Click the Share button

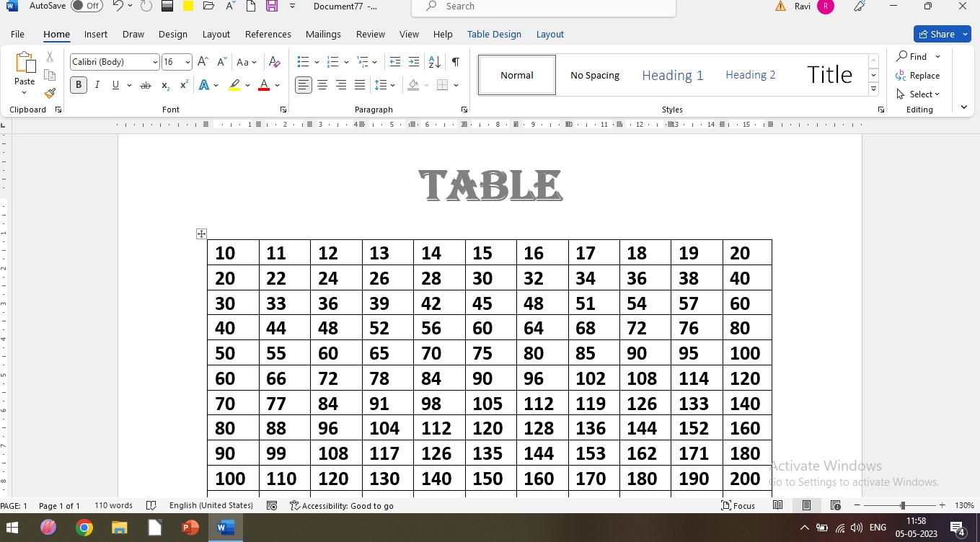point(936,34)
